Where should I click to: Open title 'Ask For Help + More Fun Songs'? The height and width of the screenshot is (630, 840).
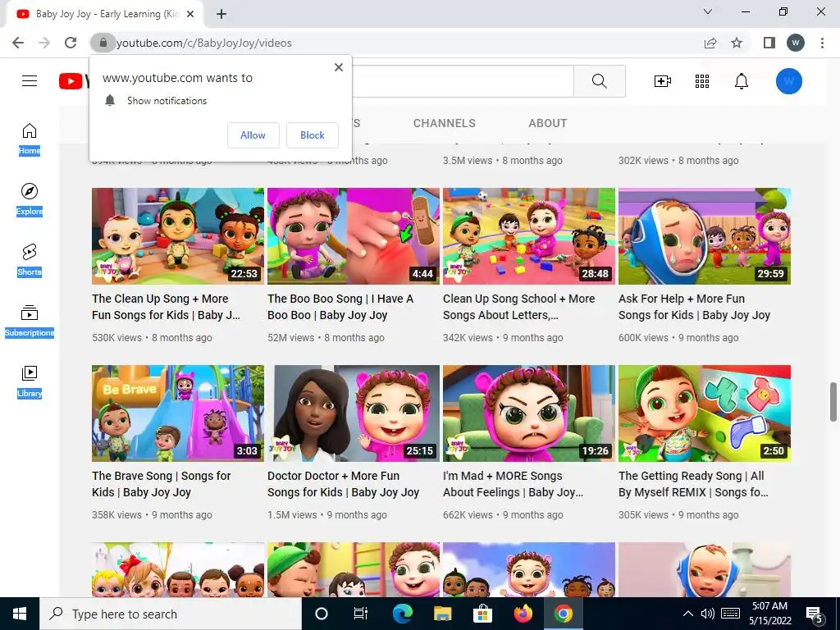pos(694,307)
